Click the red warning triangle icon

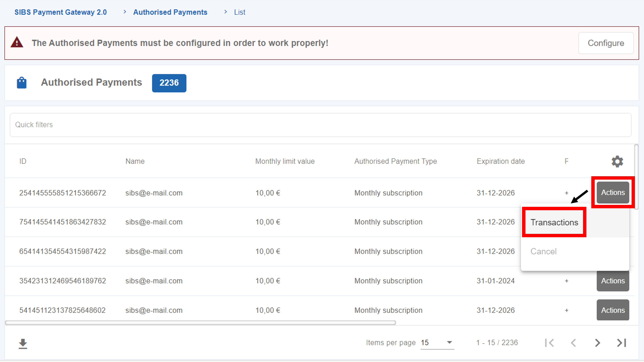click(17, 43)
